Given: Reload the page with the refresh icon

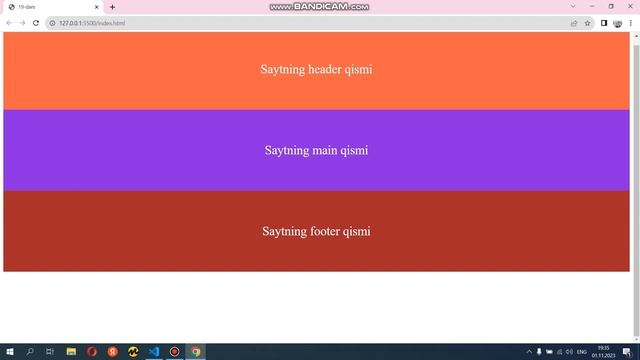Looking at the screenshot, I should (x=36, y=23).
